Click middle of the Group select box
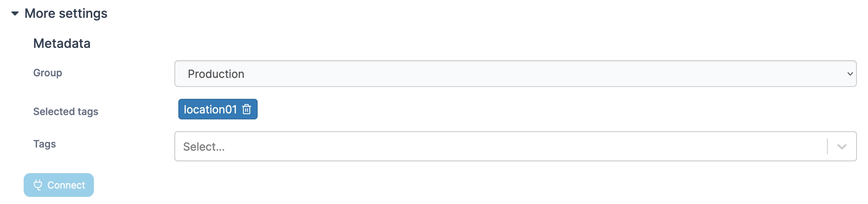 (x=515, y=74)
